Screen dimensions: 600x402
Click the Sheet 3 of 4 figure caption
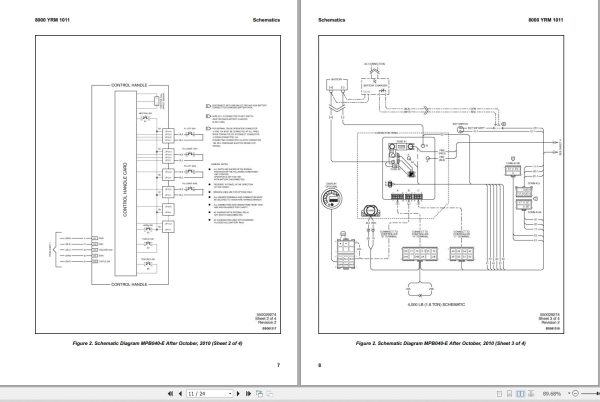(440, 343)
